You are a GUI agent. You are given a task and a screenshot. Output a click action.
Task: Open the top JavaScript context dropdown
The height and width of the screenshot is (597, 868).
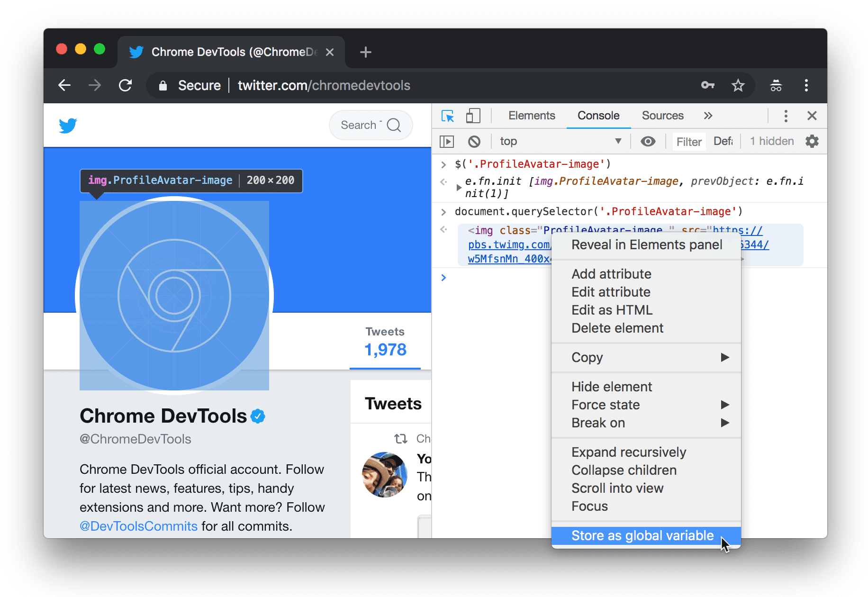560,142
